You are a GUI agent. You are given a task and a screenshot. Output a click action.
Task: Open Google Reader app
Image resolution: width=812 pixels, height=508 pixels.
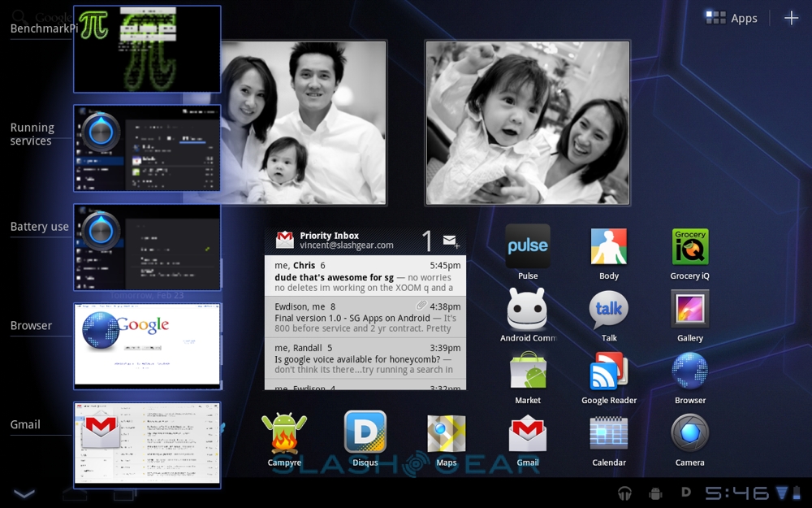[609, 371]
